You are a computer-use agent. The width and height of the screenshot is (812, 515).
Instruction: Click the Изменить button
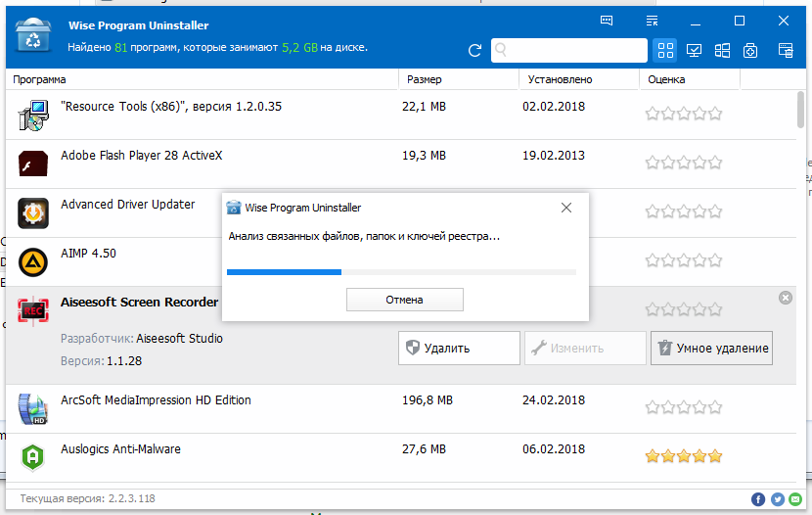[x=585, y=349]
